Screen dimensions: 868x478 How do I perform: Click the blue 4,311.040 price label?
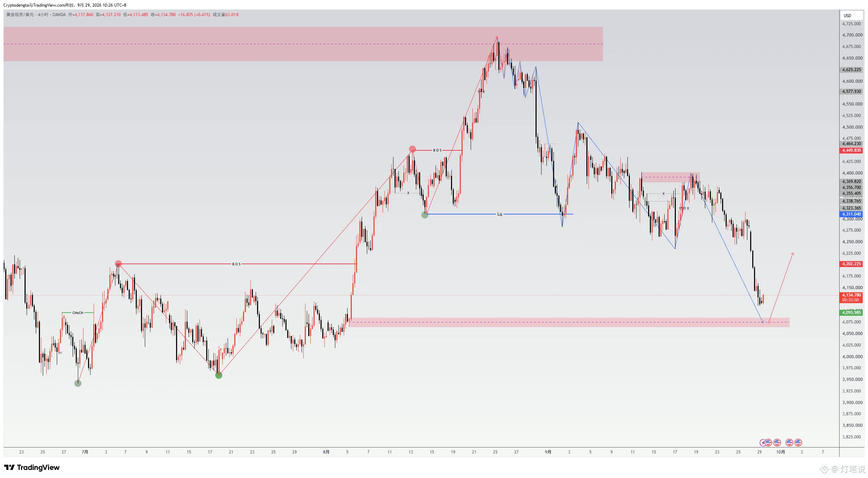click(851, 214)
